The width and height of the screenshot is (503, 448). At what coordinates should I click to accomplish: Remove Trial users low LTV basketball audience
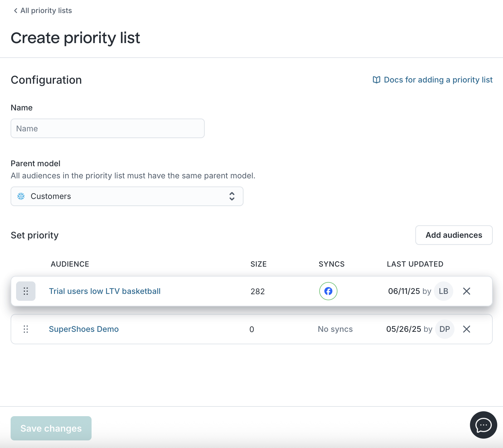[467, 291]
